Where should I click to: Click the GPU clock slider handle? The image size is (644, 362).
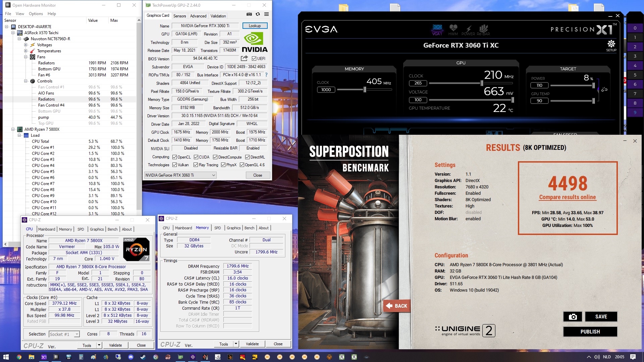point(482,83)
